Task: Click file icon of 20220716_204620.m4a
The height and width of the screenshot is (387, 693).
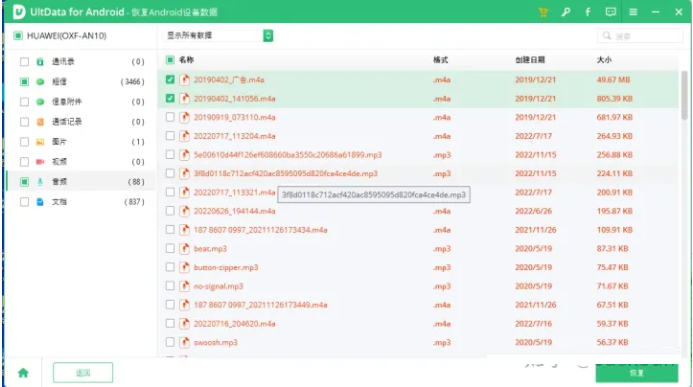Action: pos(184,324)
